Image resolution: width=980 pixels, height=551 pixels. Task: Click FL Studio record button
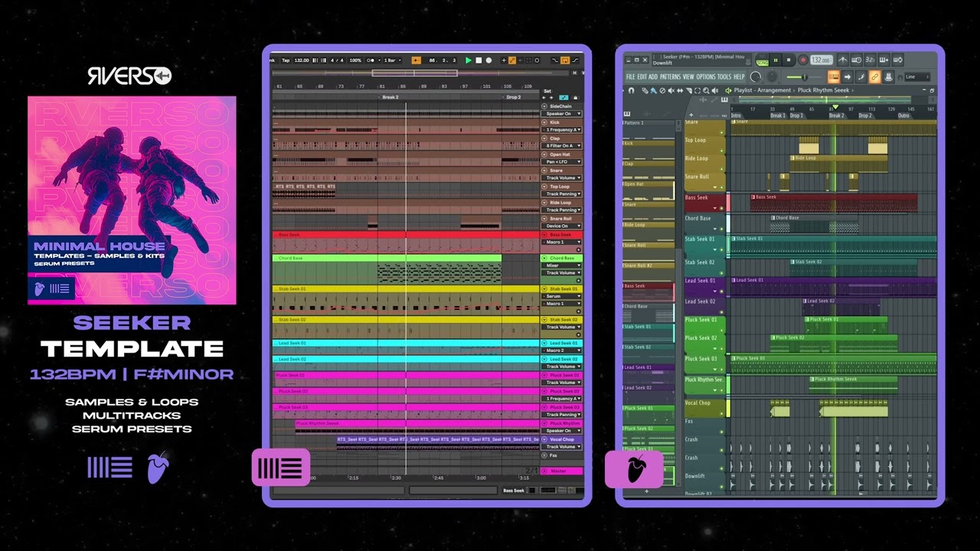point(803,60)
